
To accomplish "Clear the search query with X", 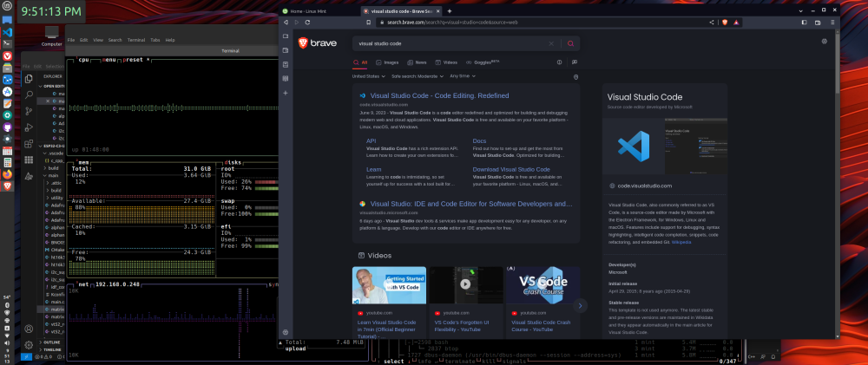I will coord(551,43).
